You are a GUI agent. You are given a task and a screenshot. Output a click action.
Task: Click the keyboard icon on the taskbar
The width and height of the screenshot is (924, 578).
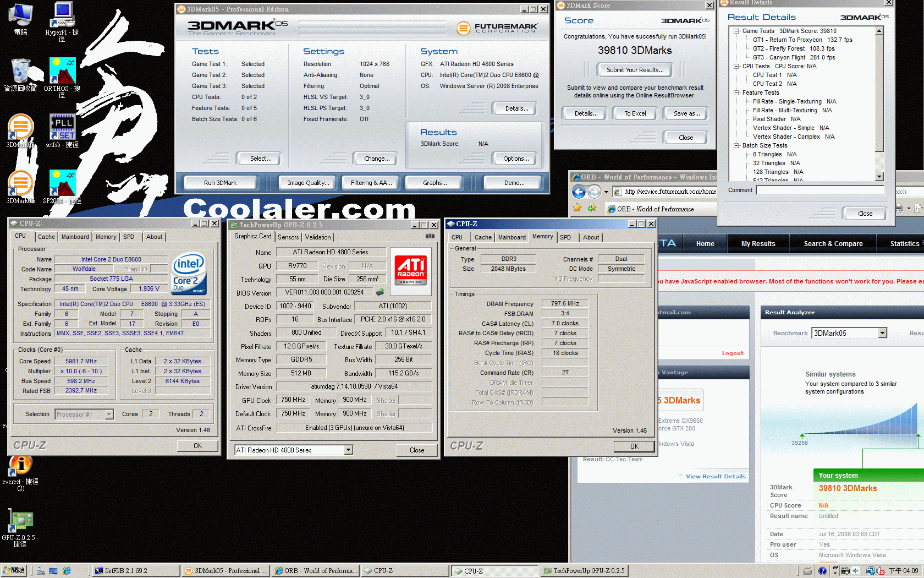(807, 571)
